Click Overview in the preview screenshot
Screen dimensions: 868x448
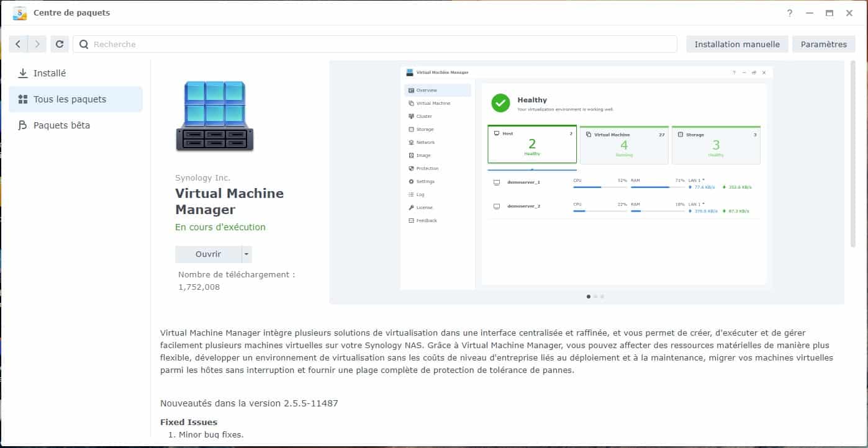pyautogui.click(x=438, y=91)
